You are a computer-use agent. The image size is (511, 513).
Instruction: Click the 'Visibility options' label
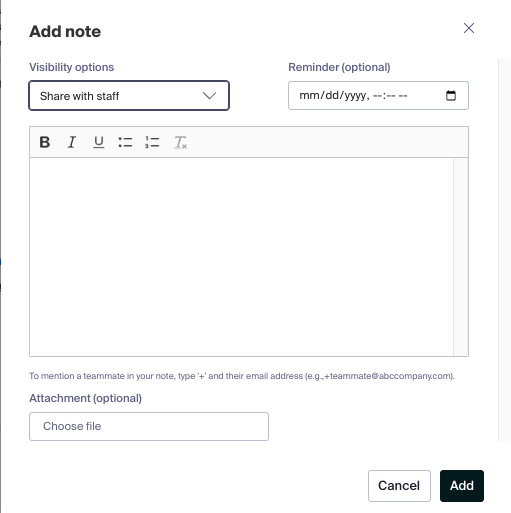click(x=71, y=67)
